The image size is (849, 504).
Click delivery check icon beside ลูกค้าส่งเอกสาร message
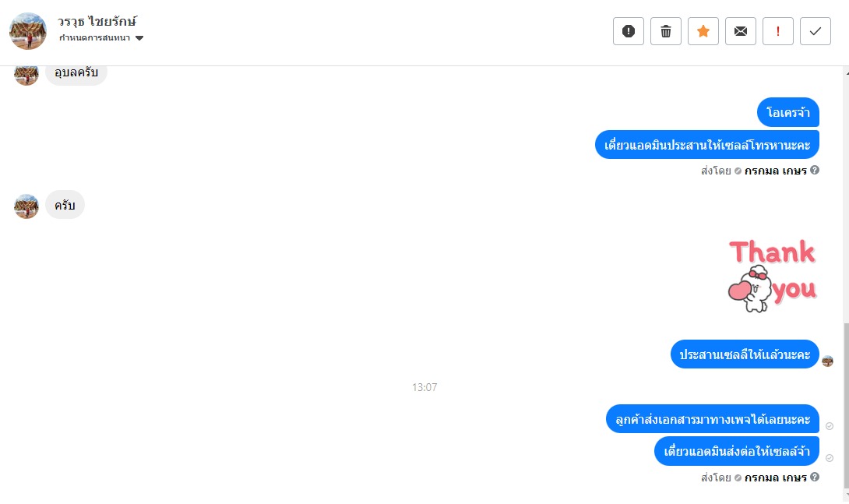829,426
